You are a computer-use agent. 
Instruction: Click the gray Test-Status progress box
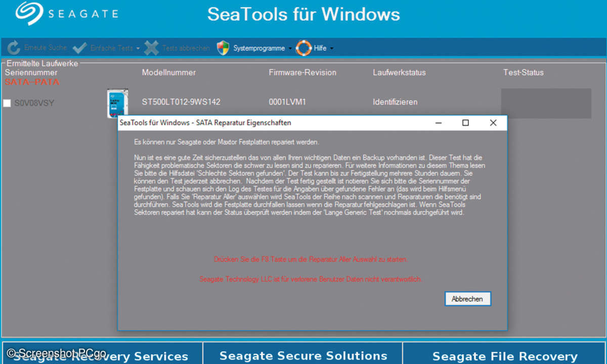(x=546, y=104)
